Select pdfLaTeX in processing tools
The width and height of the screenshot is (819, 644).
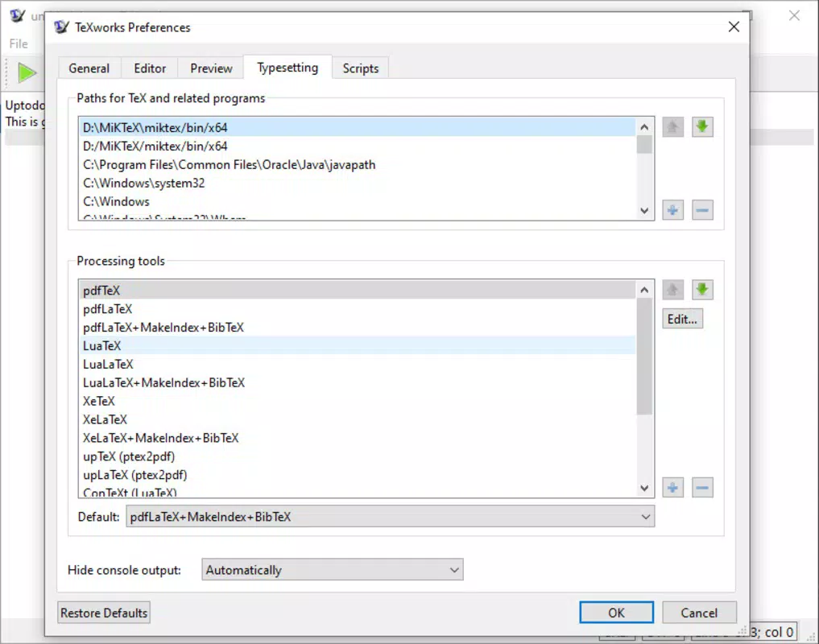(358, 308)
